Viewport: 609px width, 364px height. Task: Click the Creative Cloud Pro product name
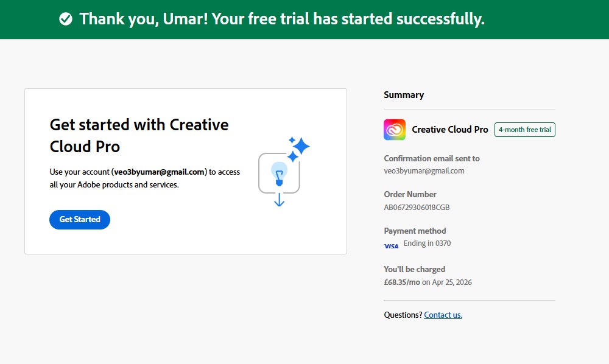tap(450, 130)
